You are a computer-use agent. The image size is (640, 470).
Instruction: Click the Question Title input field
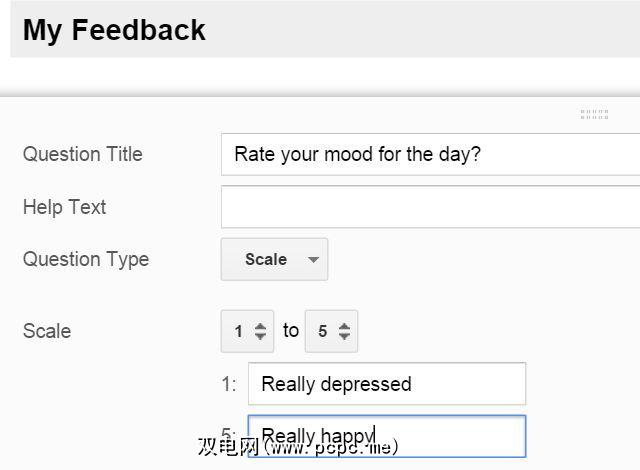pyautogui.click(x=430, y=155)
